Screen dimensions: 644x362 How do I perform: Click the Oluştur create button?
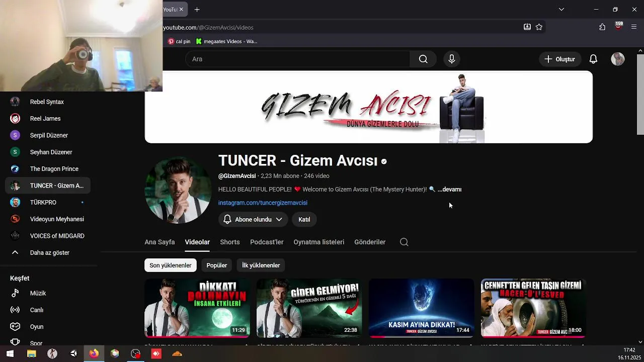pos(560,59)
